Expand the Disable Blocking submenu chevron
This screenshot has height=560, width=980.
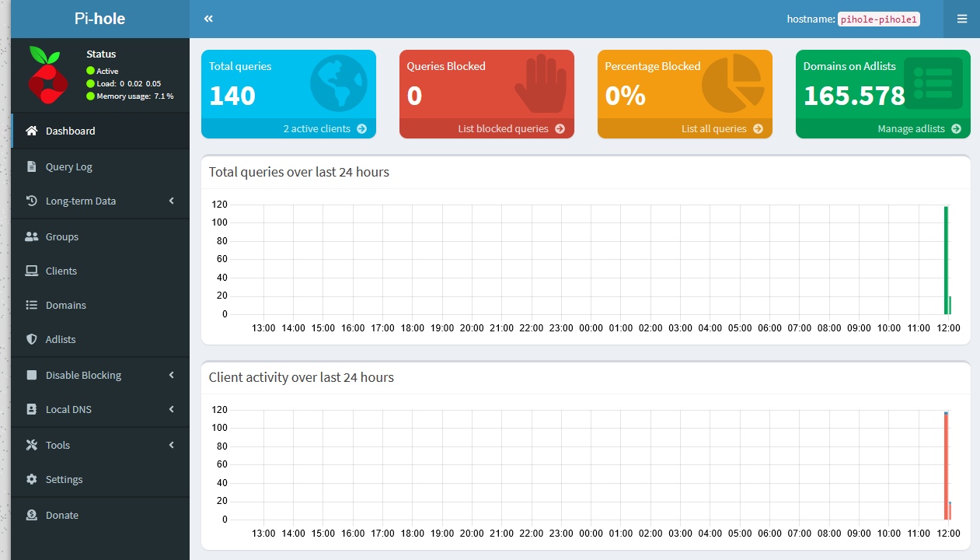click(172, 375)
